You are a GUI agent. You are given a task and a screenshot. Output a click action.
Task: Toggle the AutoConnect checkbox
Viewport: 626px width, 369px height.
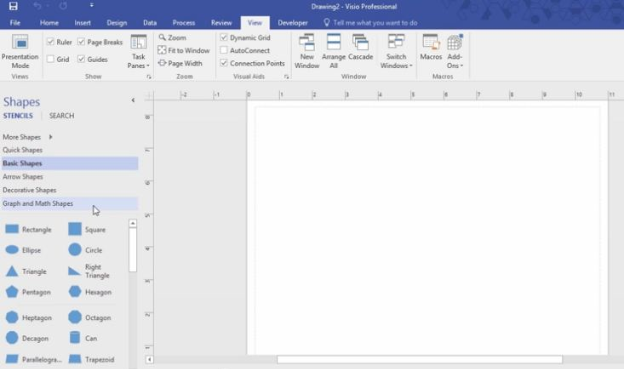pyautogui.click(x=224, y=50)
